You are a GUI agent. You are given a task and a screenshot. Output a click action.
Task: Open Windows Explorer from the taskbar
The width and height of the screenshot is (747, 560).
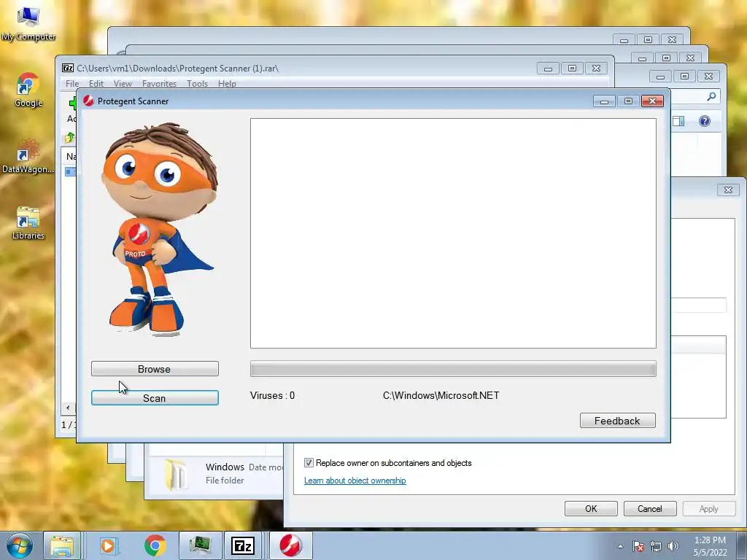63,545
